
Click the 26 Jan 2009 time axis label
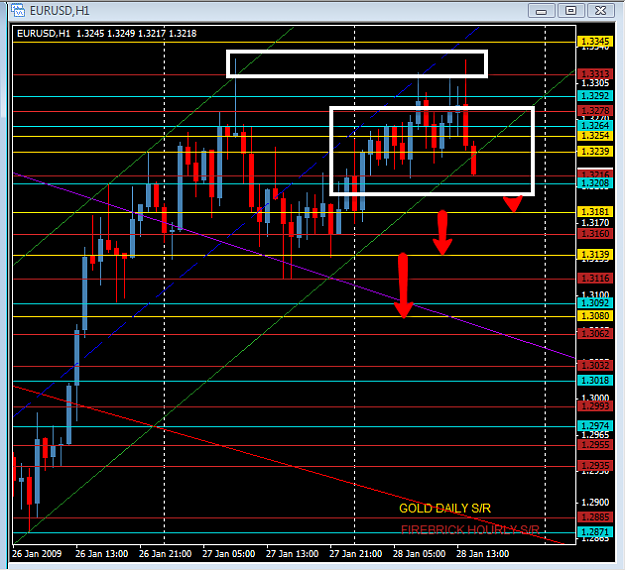coord(37,554)
